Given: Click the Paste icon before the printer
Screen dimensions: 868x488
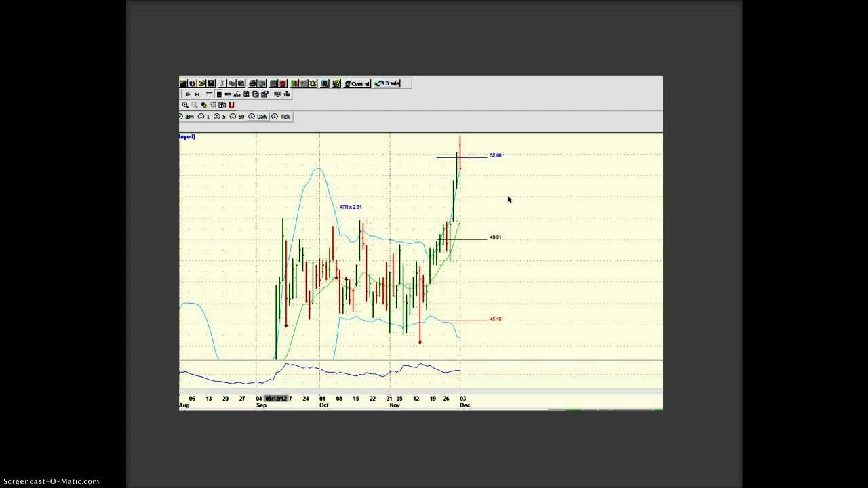Looking at the screenshot, I should point(241,83).
